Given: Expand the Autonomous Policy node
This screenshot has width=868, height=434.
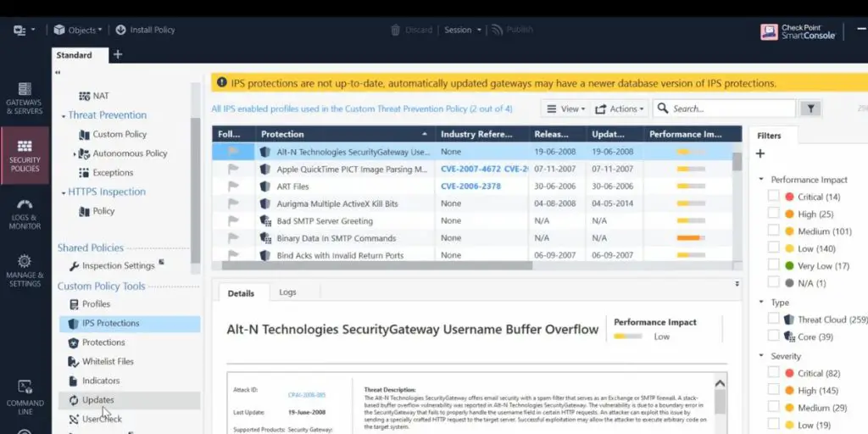Looking at the screenshot, I should click(x=75, y=154).
